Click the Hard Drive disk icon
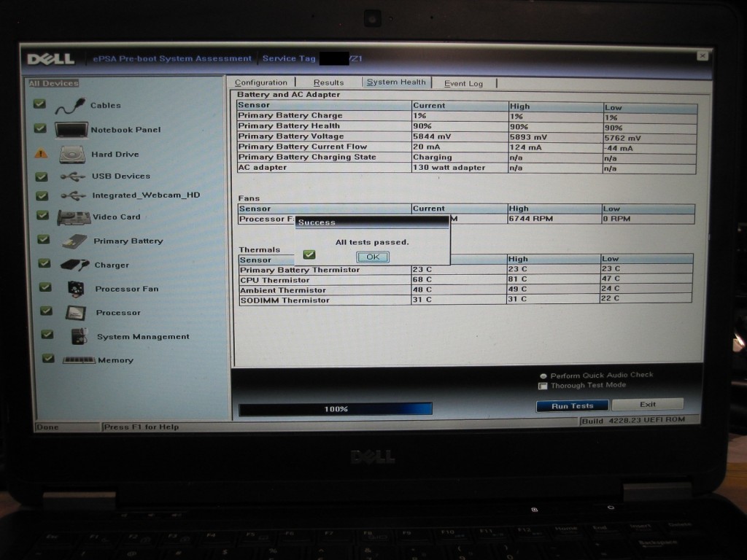 coord(72,155)
